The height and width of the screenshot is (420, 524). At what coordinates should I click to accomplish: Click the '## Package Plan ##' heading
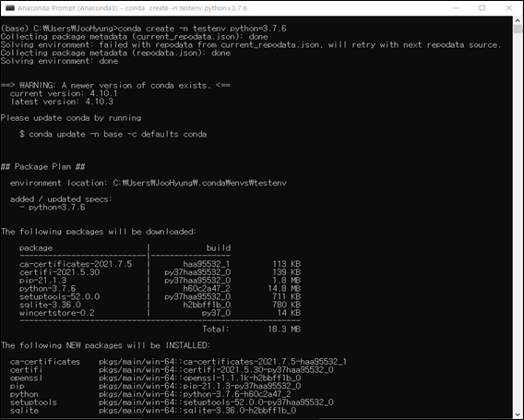coord(42,166)
